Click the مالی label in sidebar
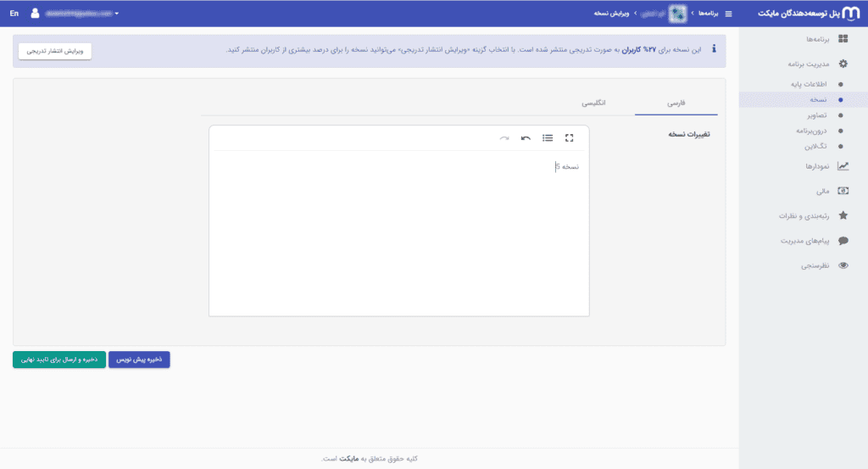This screenshot has height=469, width=868. (x=822, y=191)
